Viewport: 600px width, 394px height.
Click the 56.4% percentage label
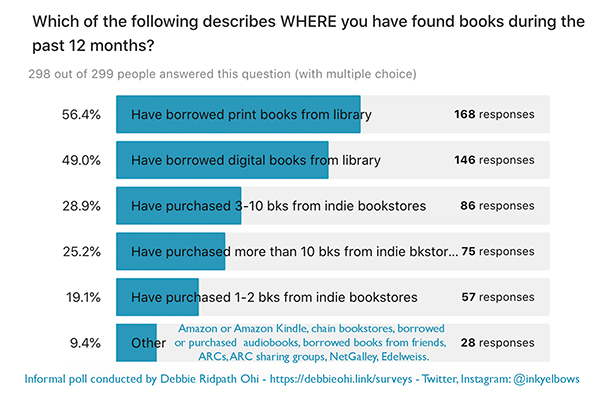81,114
